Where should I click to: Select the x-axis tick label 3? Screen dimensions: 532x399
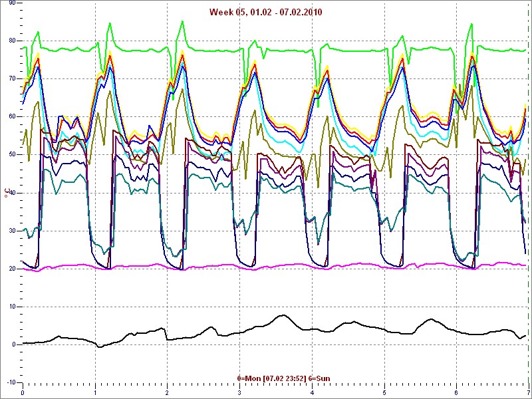click(239, 392)
